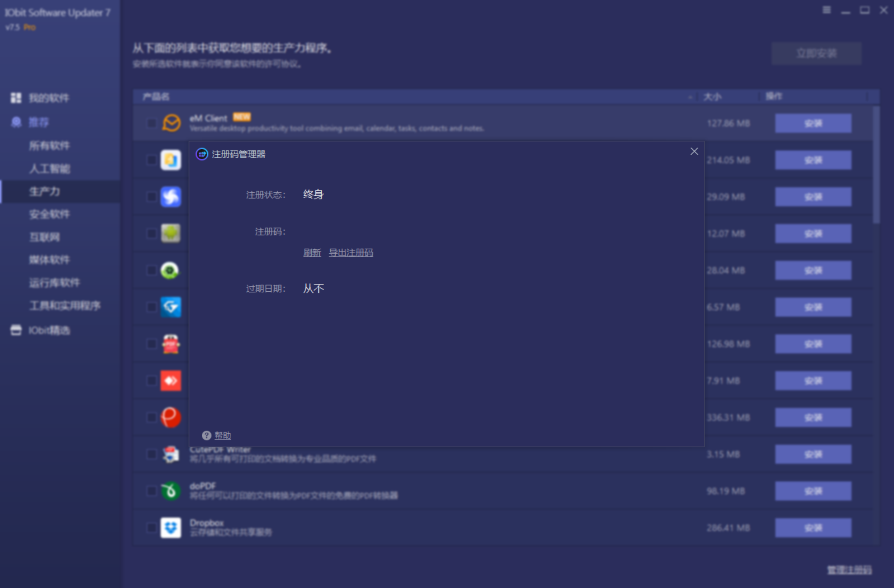Click the Dropbox app icon
This screenshot has height=588, width=894.
coord(171,528)
